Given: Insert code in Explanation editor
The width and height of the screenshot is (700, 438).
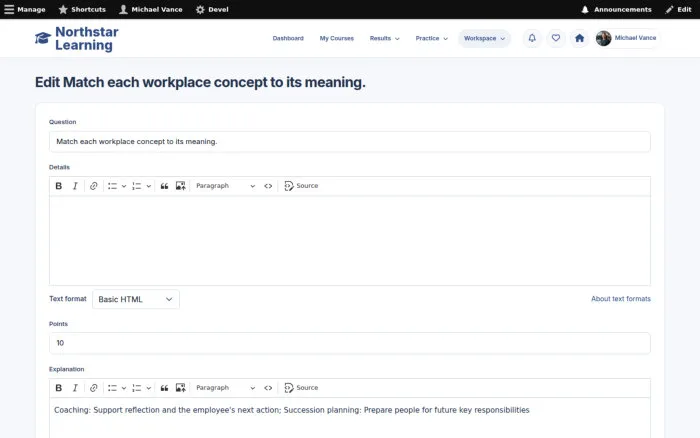Looking at the screenshot, I should 268,388.
